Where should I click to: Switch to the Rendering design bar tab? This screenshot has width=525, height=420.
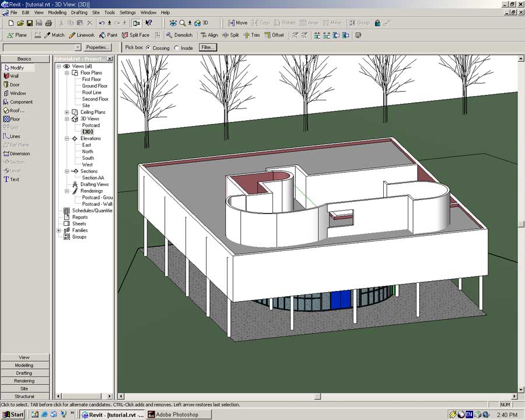[x=24, y=381]
